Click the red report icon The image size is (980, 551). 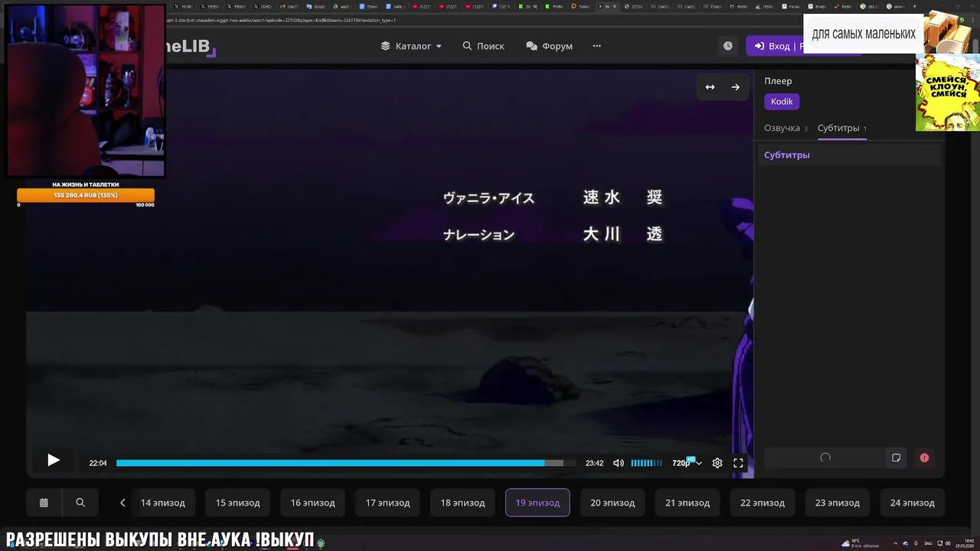pyautogui.click(x=924, y=458)
